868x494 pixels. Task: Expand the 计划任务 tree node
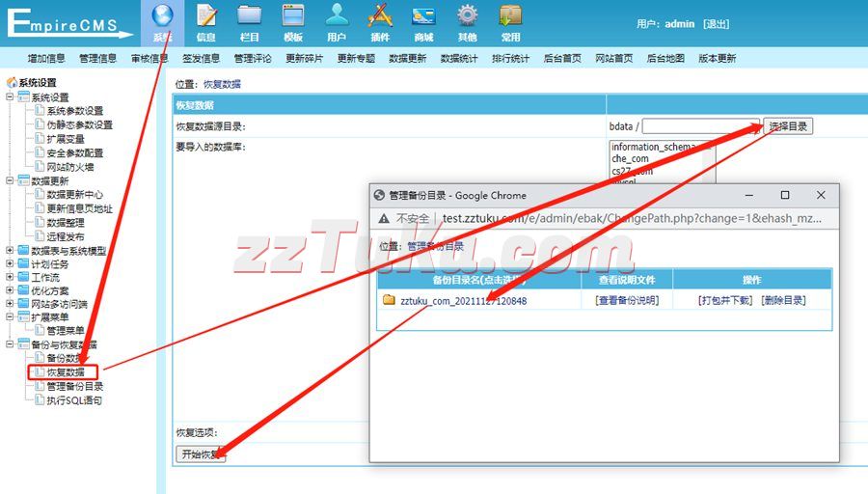point(11,264)
